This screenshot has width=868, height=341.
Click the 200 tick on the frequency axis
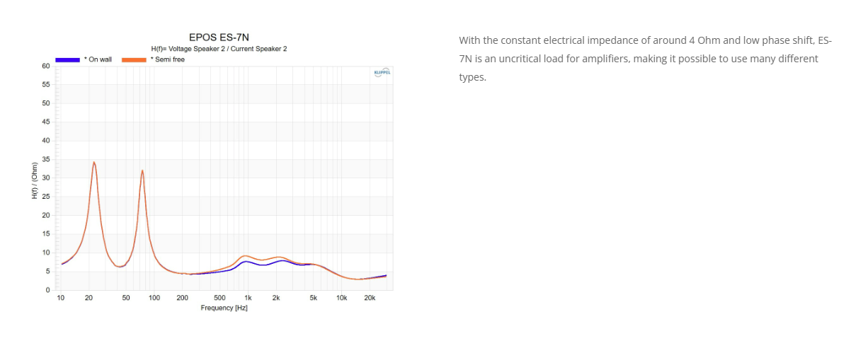[x=183, y=298]
